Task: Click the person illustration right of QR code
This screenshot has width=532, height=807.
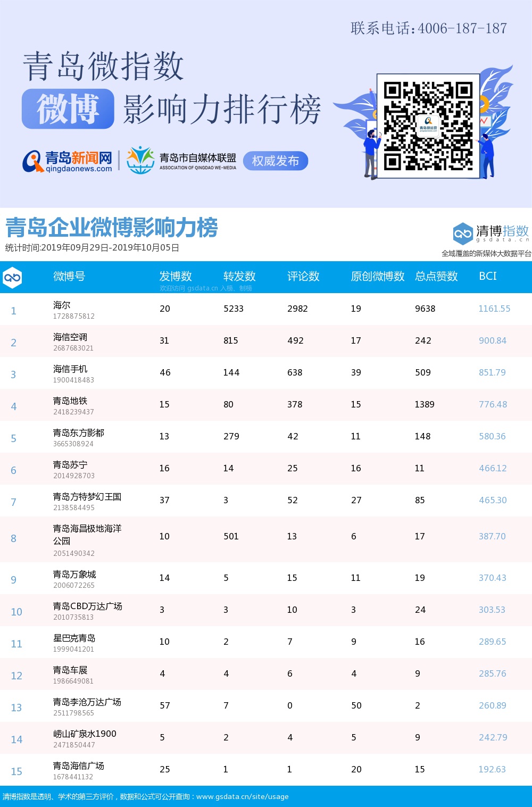Action: [x=487, y=155]
